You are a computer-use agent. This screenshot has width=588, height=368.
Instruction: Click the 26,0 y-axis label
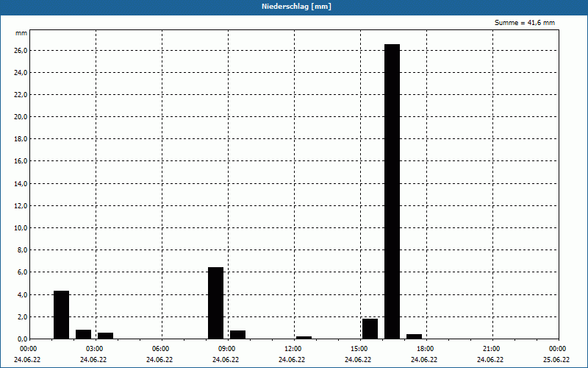click(x=21, y=50)
